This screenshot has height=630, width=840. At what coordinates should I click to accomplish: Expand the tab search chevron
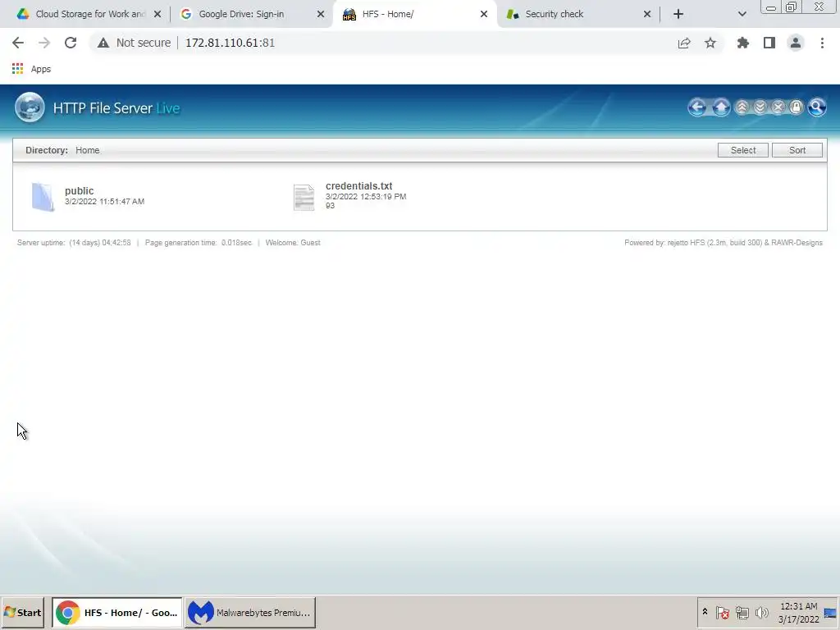pyautogui.click(x=742, y=14)
